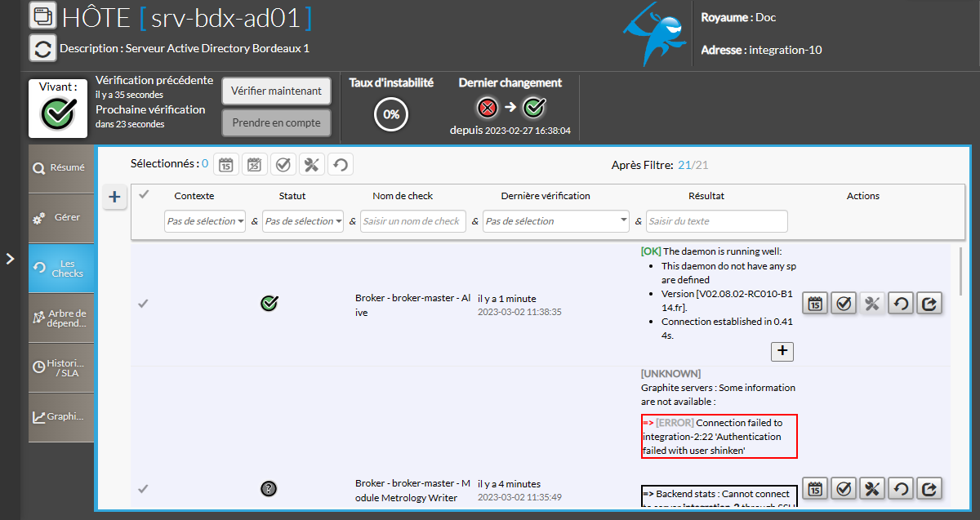
Task: Click the first calendar icon beside Sélectionnés
Action: [226, 165]
